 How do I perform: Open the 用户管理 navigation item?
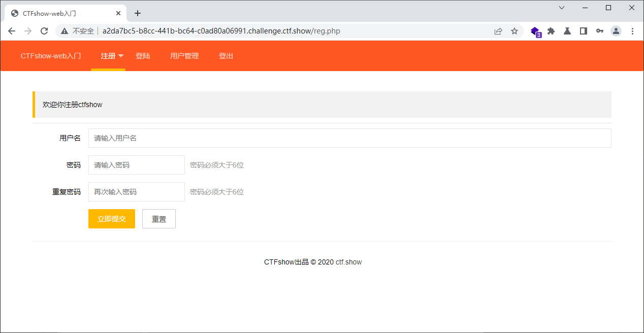tap(184, 56)
